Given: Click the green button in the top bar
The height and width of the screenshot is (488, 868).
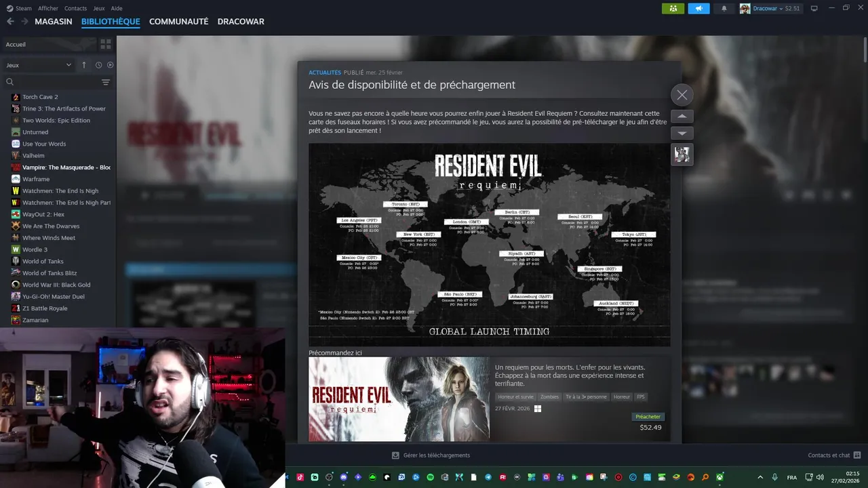Looking at the screenshot, I should coord(673,8).
